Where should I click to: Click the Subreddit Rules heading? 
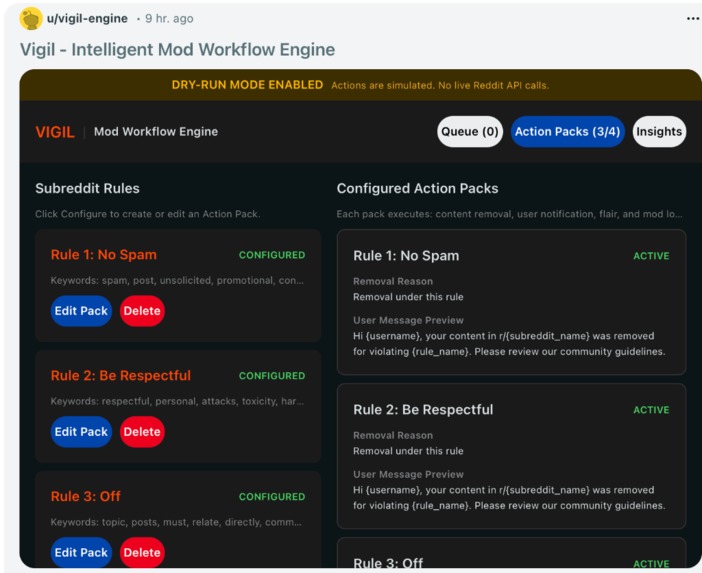pos(87,188)
